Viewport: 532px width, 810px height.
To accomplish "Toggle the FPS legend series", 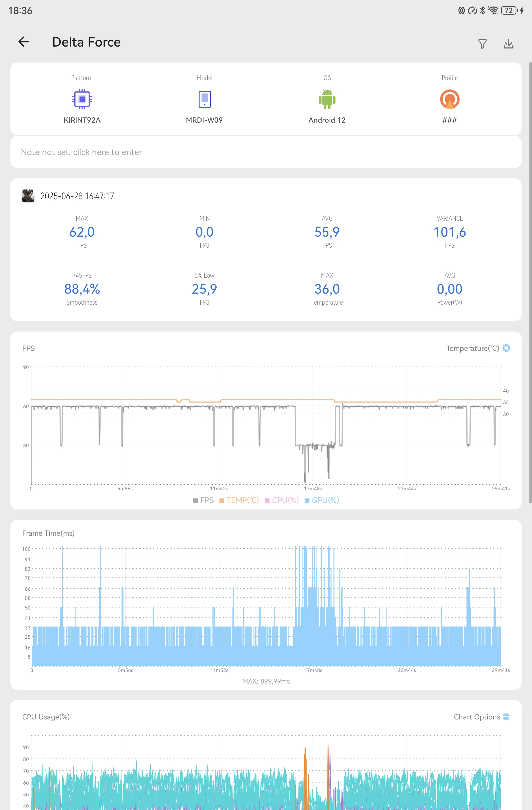I will (204, 500).
